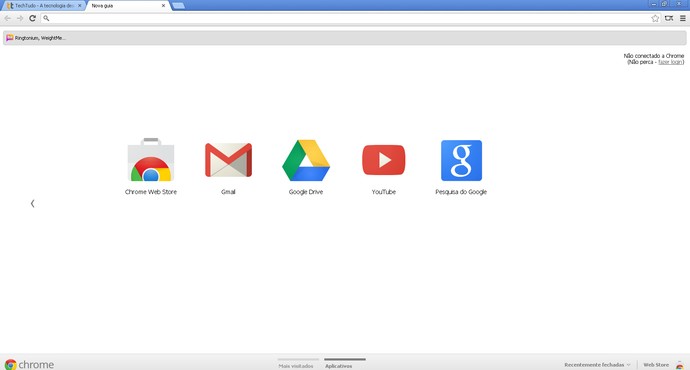Viewport: 690px width, 370px height.
Task: Reload the current page
Action: 32,18
